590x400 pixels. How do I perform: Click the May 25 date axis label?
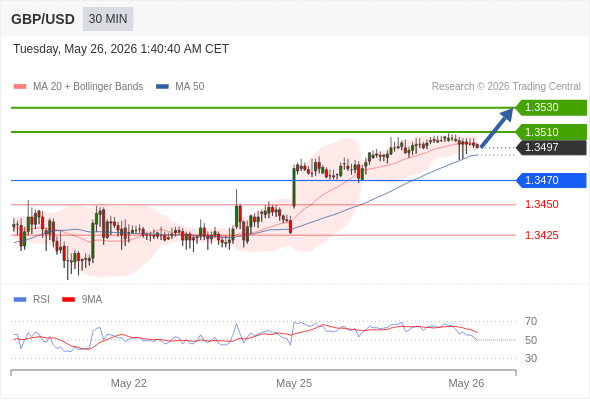(x=294, y=383)
